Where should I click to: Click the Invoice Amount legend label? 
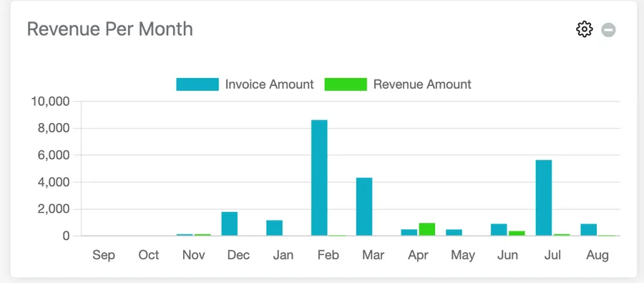[270, 85]
